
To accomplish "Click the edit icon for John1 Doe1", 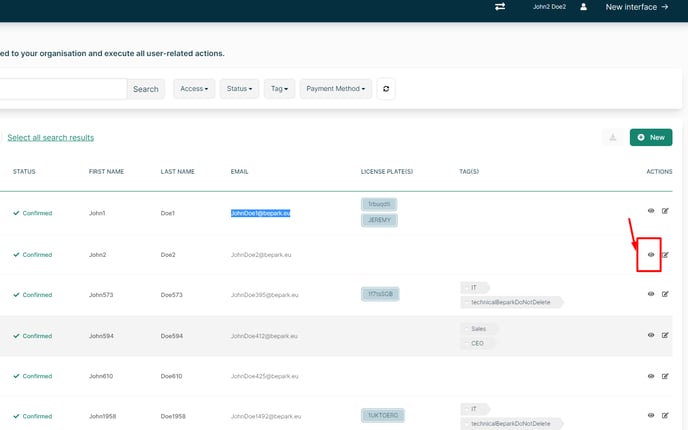I will 665,211.
